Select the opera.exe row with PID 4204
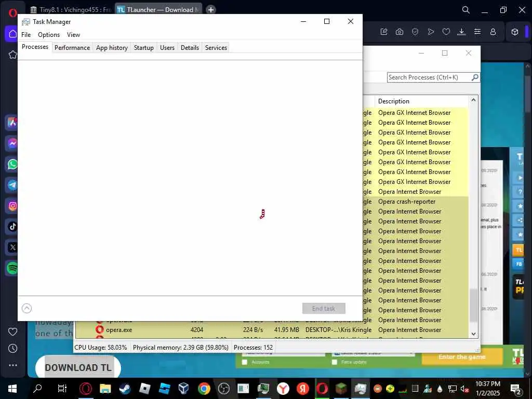Image resolution: width=532 pixels, height=399 pixels. 271,330
